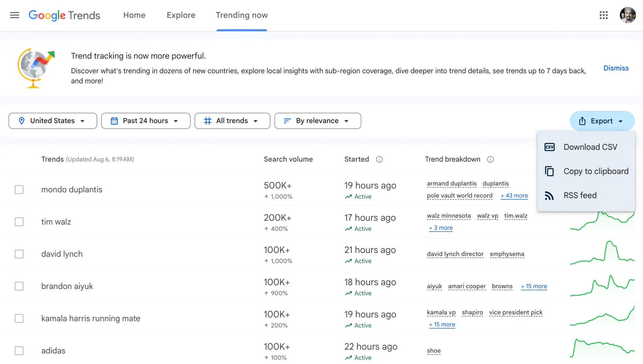
Task: Select the tim walz checkbox
Action: tap(19, 222)
